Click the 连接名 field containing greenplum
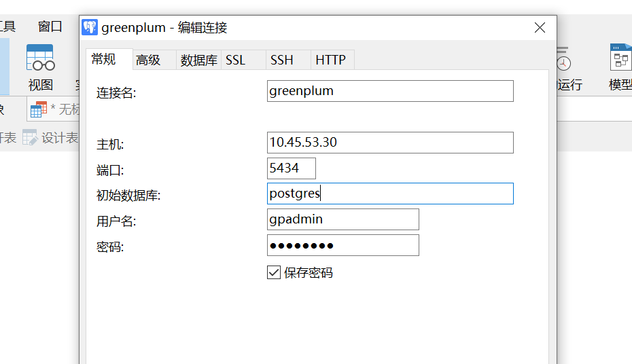 390,91
